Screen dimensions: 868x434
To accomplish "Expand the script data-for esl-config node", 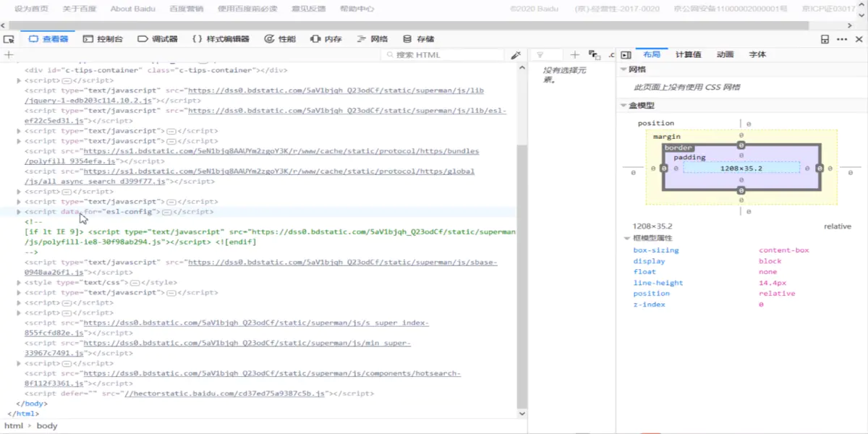I will point(19,212).
